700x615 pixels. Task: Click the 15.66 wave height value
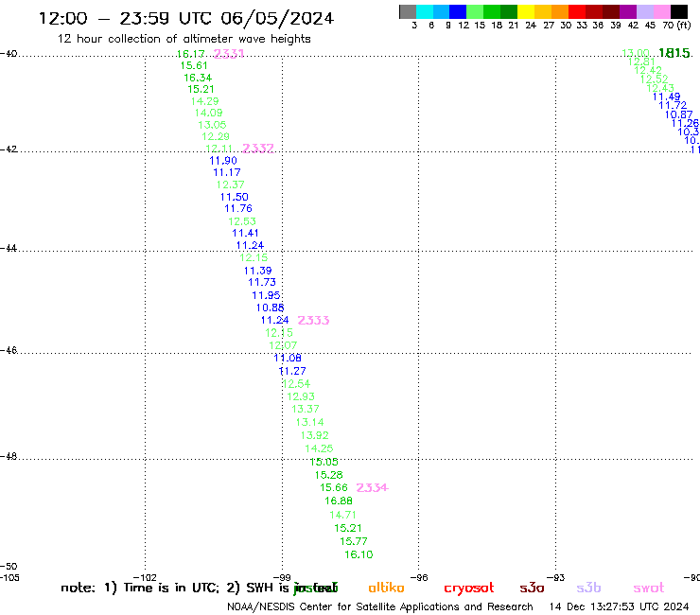pyautogui.click(x=334, y=487)
